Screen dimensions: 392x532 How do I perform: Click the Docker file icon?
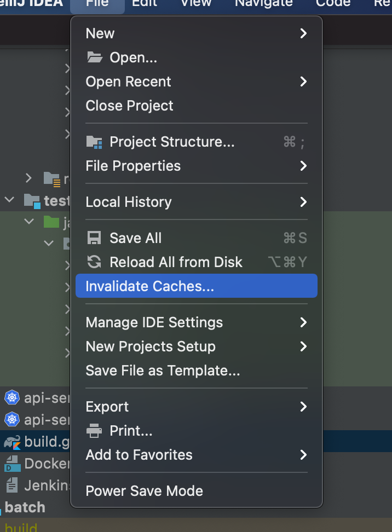(12, 464)
